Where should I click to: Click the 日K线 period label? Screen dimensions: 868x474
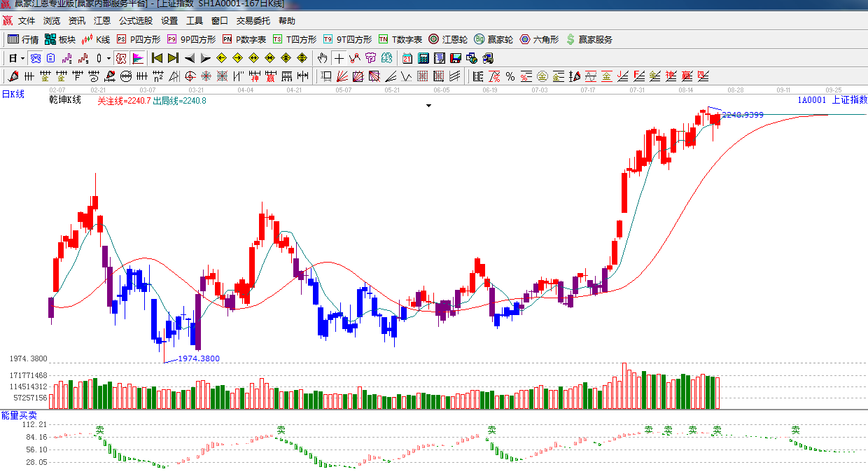point(13,94)
